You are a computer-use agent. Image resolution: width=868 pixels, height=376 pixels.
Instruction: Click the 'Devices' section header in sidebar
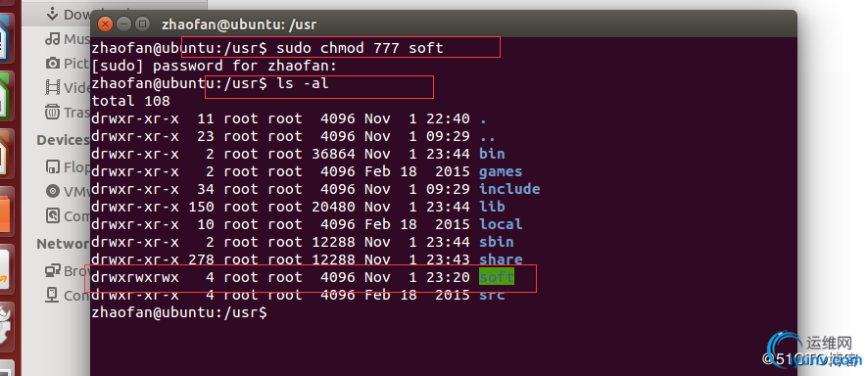63,140
